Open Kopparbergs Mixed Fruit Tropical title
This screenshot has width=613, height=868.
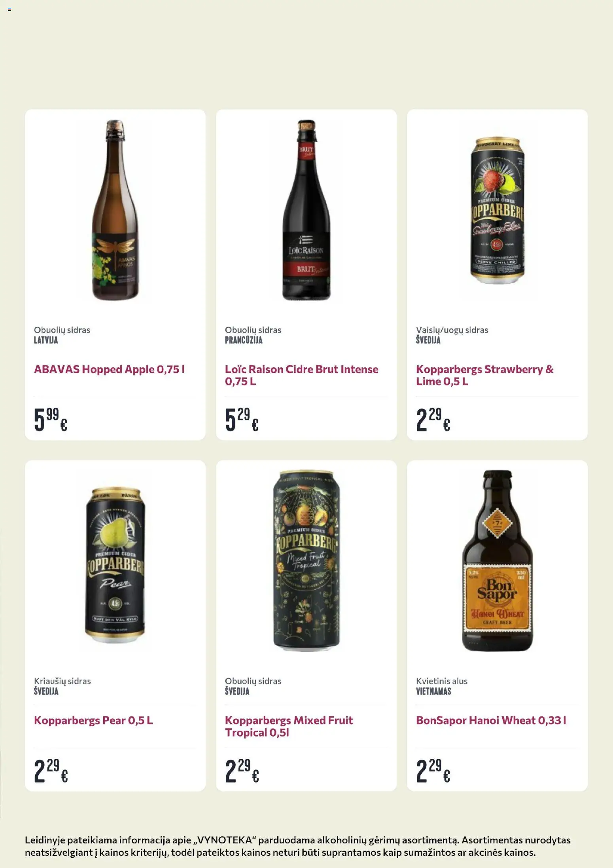tap(289, 726)
